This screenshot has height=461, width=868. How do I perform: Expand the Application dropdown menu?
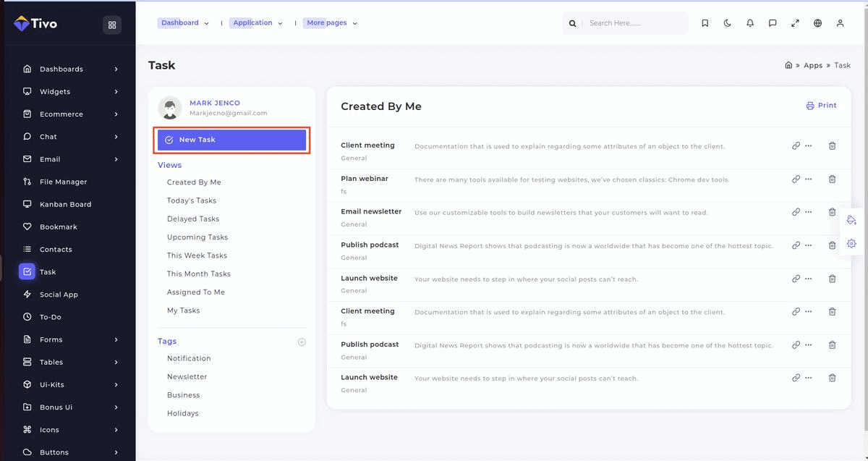257,23
